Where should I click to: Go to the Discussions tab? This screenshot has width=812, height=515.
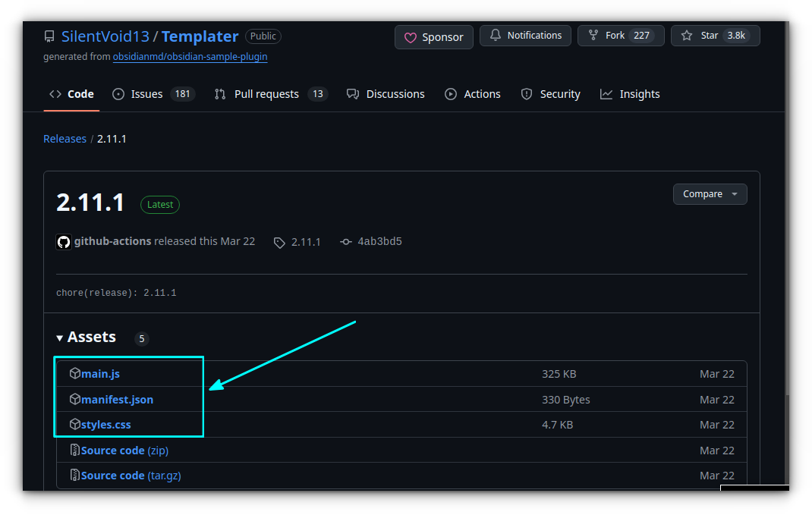point(395,94)
